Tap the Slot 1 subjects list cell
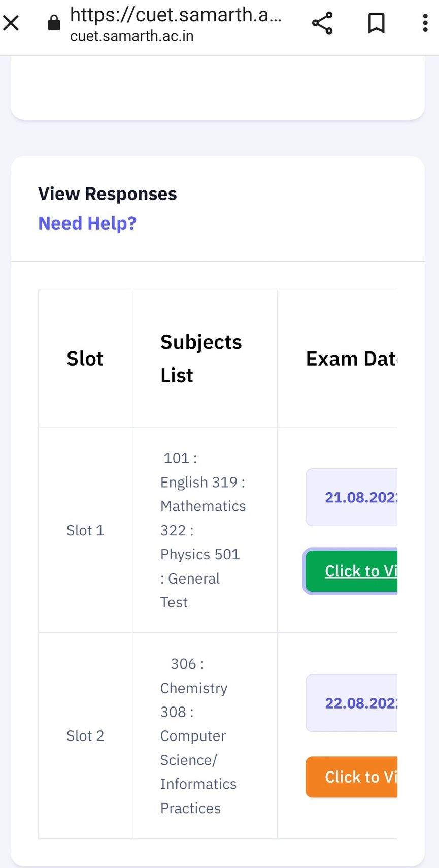 click(x=203, y=530)
